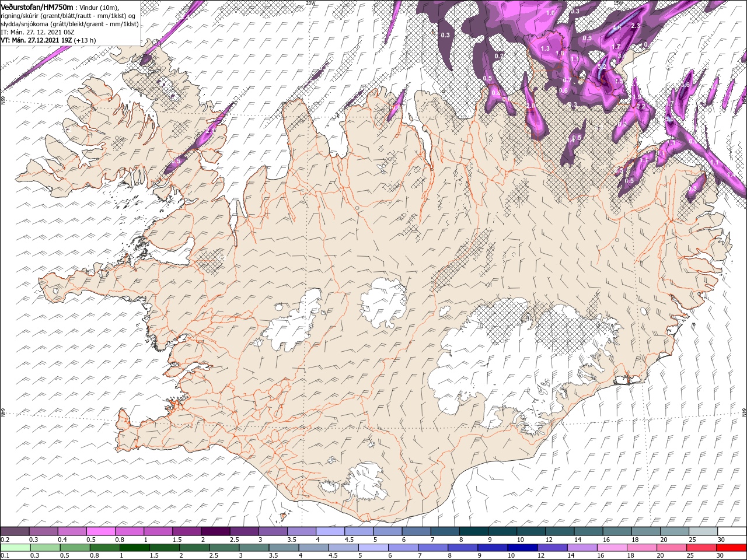Pick the dark purple 2 swatch, upper legend
The width and height of the screenshot is (747, 560).
click(x=215, y=531)
